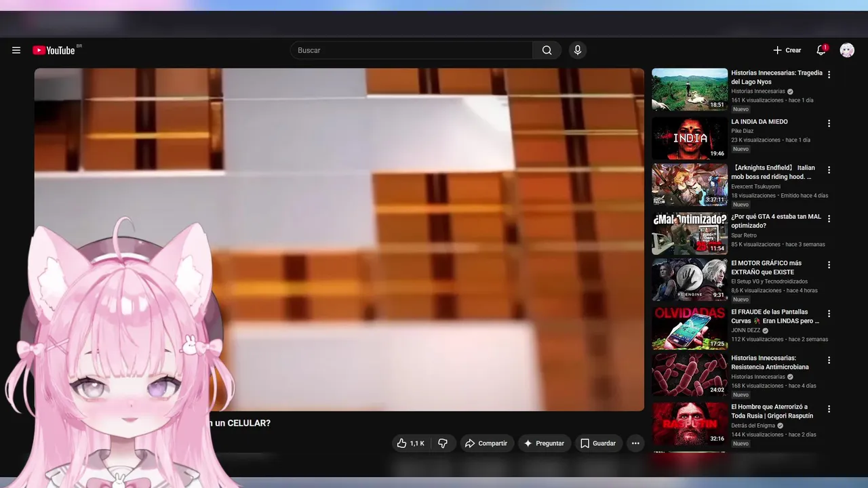Open options menu for Resistencia Antimicrobiana video
Screen dimensions: 868x488
point(829,359)
